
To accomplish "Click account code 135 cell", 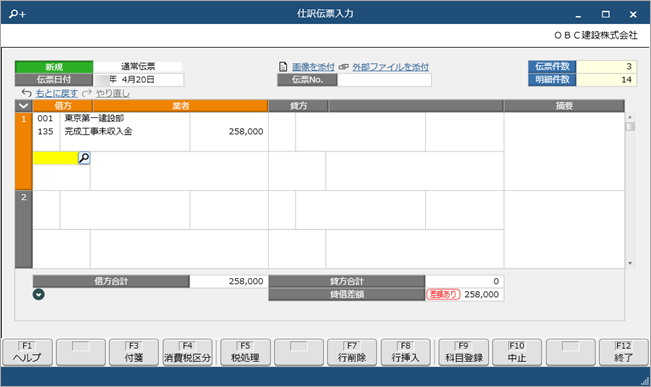I will (45, 132).
